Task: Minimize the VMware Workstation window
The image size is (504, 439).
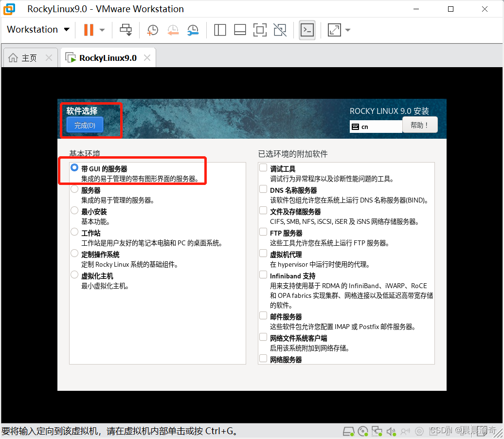Action: coord(416,9)
